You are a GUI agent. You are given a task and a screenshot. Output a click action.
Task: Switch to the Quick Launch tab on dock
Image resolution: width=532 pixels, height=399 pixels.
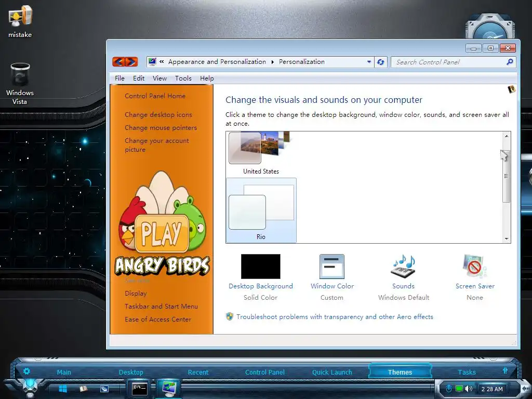click(x=332, y=372)
